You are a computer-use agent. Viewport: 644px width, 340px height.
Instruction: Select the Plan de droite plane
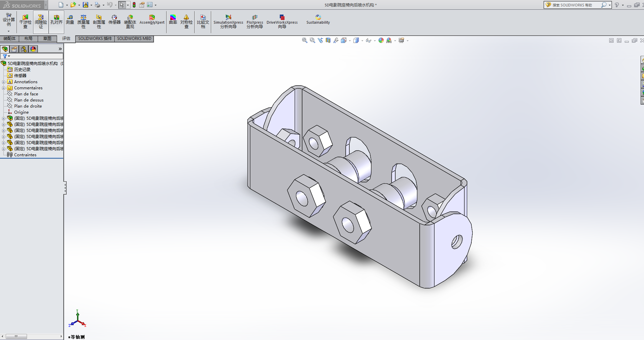(x=28, y=106)
